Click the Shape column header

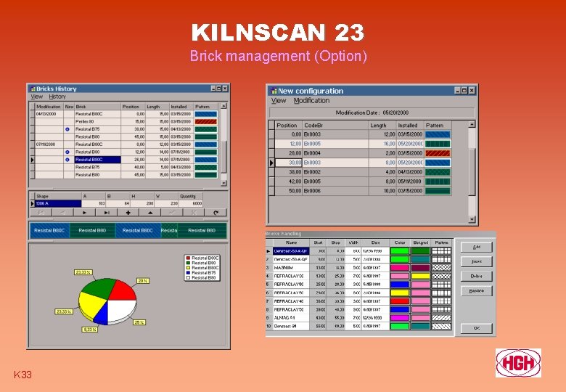58,196
